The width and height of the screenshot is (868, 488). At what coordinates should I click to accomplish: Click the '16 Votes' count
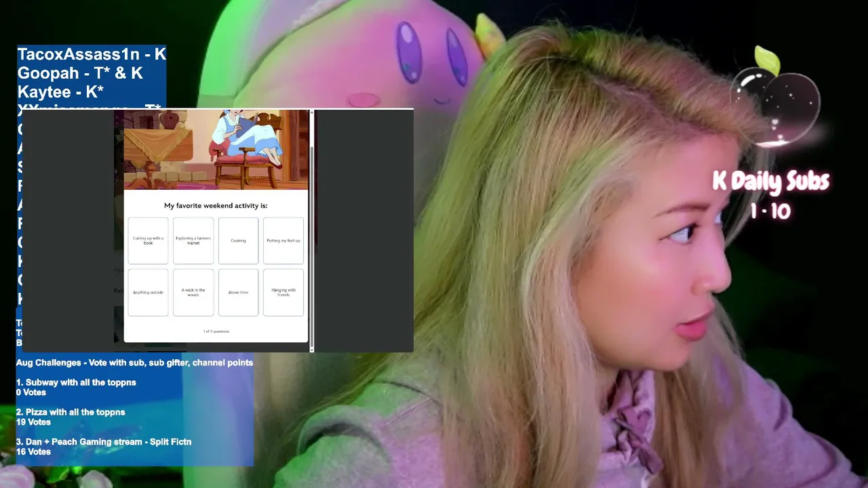pyautogui.click(x=33, y=451)
